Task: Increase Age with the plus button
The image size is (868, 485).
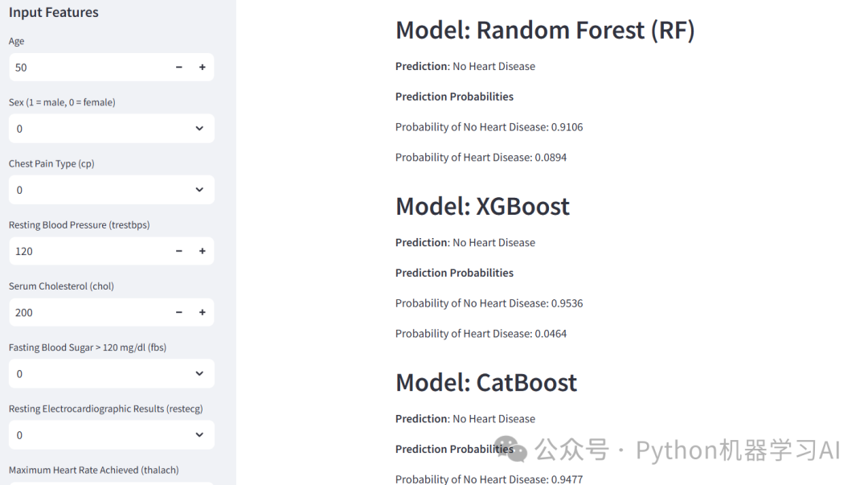Action: point(203,68)
